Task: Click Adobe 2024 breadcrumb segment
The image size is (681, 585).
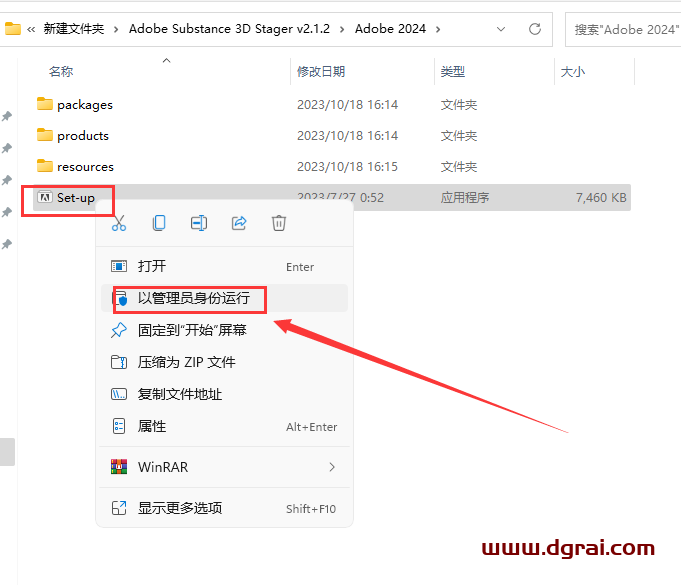Action: [390, 29]
